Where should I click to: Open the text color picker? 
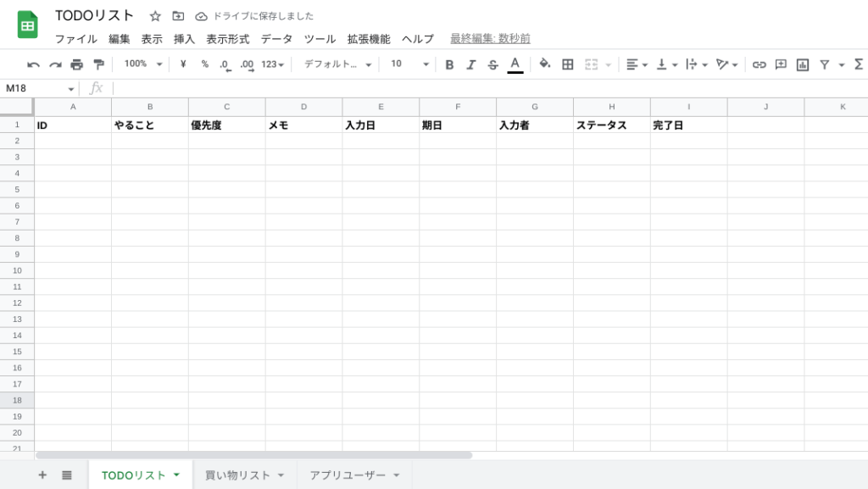[515, 64]
